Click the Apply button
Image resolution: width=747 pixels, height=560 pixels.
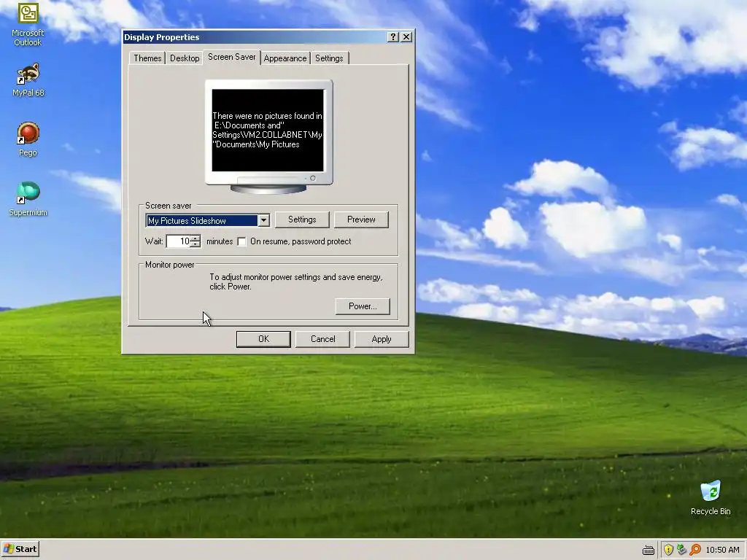pos(382,339)
